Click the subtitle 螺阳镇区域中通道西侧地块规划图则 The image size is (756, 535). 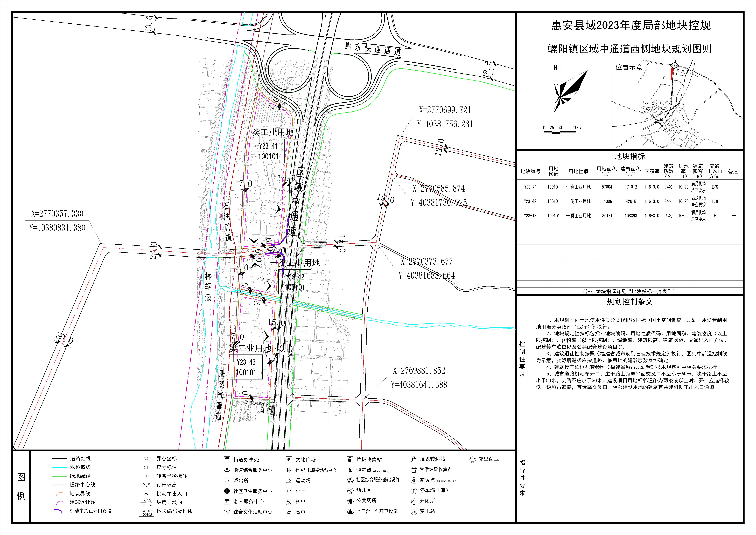tap(630, 49)
